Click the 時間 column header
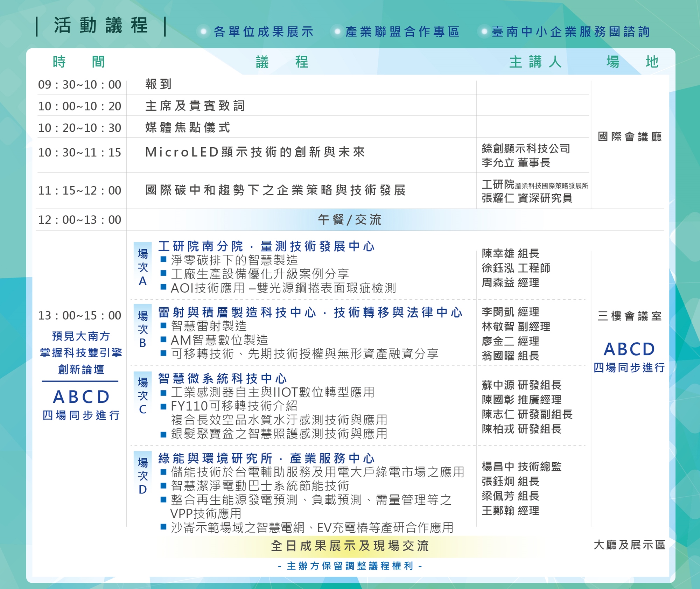The width and height of the screenshot is (700, 589). click(79, 62)
